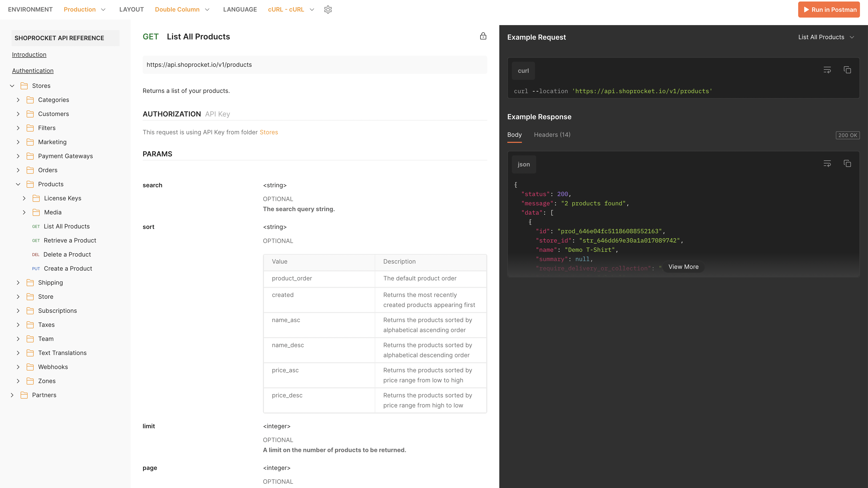The image size is (868, 488).
Task: Click the products endpoint URL field
Action: pyautogui.click(x=315, y=65)
